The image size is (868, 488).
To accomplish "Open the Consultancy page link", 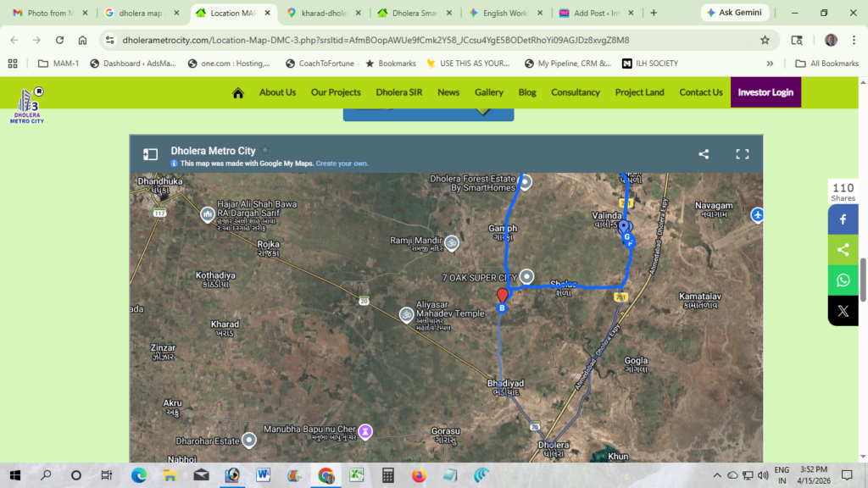I will click(x=576, y=92).
